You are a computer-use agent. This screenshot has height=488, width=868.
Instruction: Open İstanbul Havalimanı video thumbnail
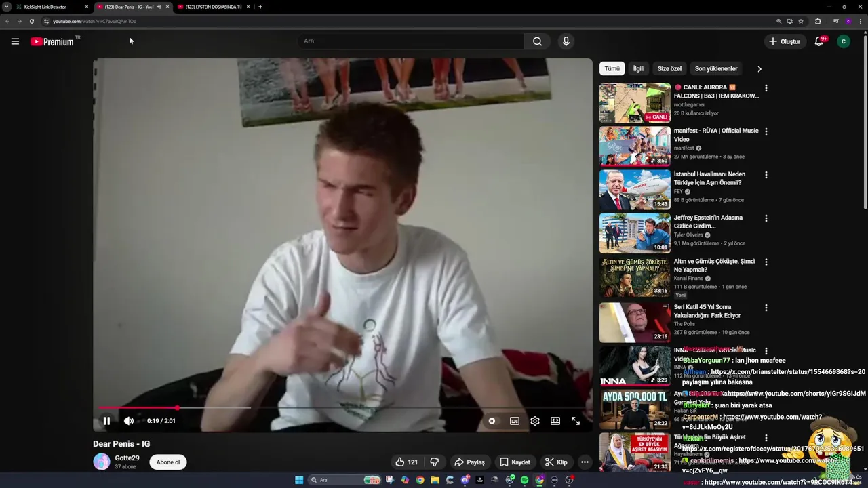(x=635, y=190)
